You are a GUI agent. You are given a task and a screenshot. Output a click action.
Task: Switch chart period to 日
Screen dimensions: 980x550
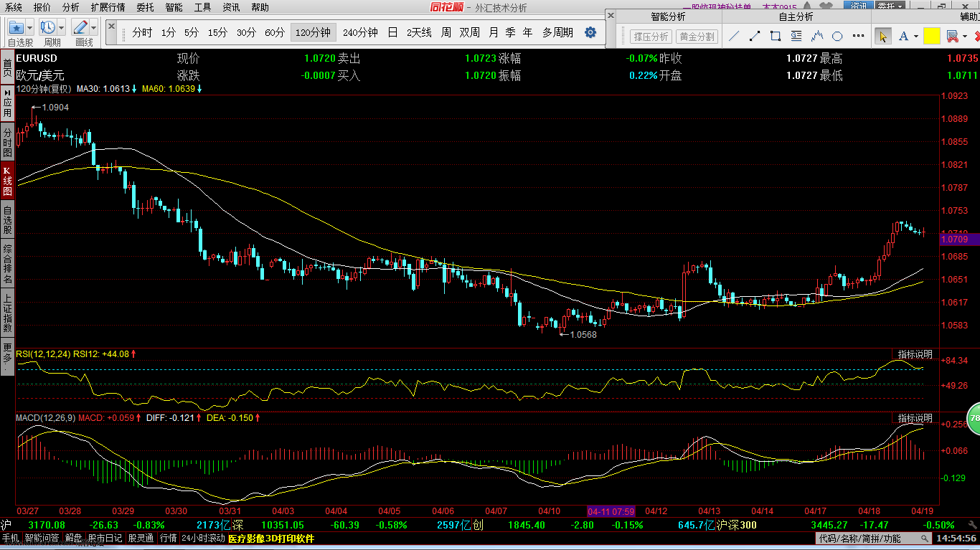tap(392, 32)
